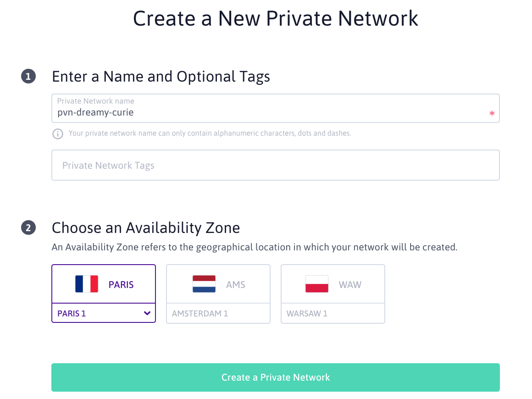532x399 pixels.
Task: Click the step 2 number badge
Action: pyautogui.click(x=28, y=228)
